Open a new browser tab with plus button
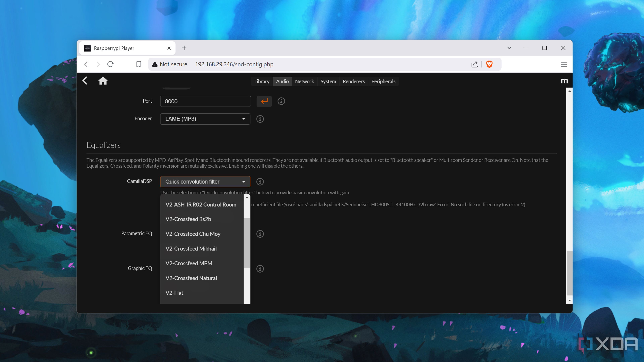644x362 pixels. point(184,48)
